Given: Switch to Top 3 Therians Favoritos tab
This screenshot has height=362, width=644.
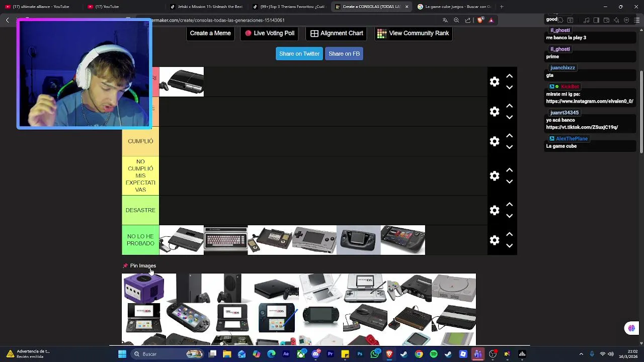Looking at the screenshot, I should click(x=289, y=7).
